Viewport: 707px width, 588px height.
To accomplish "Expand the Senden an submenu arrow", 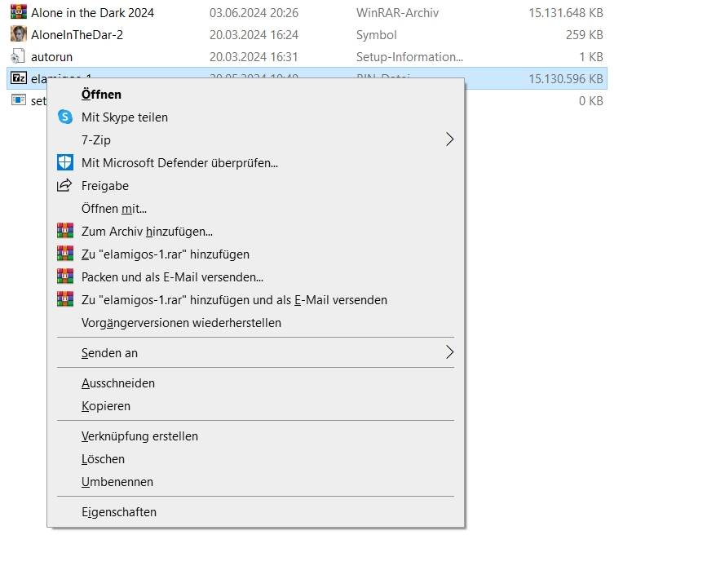I will click(449, 352).
